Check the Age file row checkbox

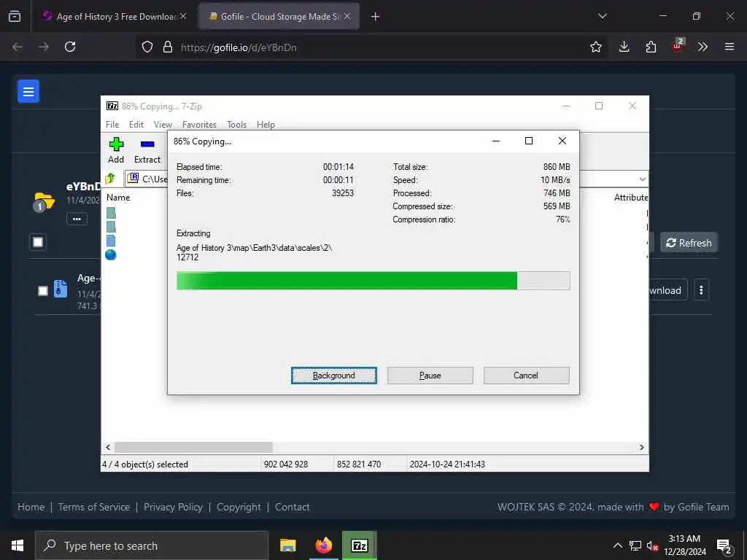coord(43,291)
